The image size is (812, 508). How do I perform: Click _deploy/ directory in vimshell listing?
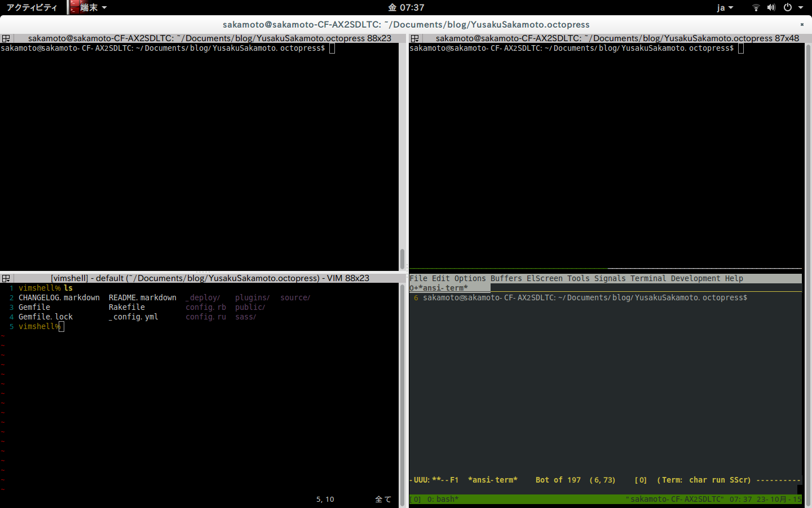(203, 297)
